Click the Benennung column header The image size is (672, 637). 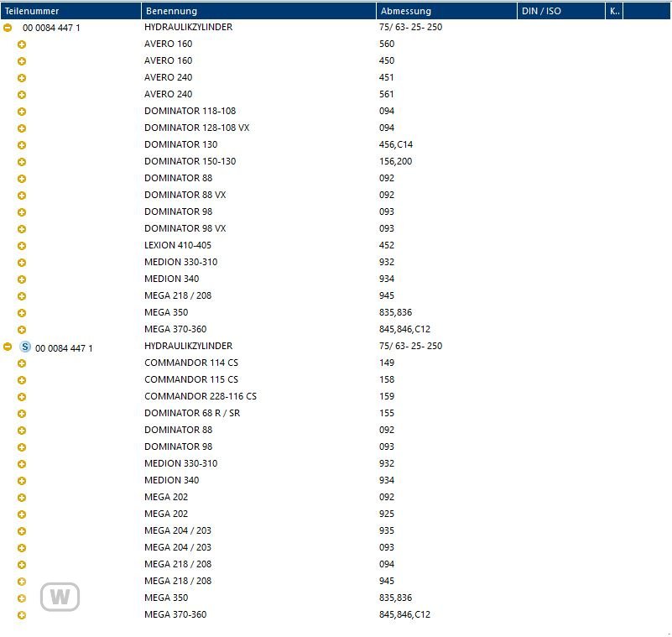tap(258, 11)
